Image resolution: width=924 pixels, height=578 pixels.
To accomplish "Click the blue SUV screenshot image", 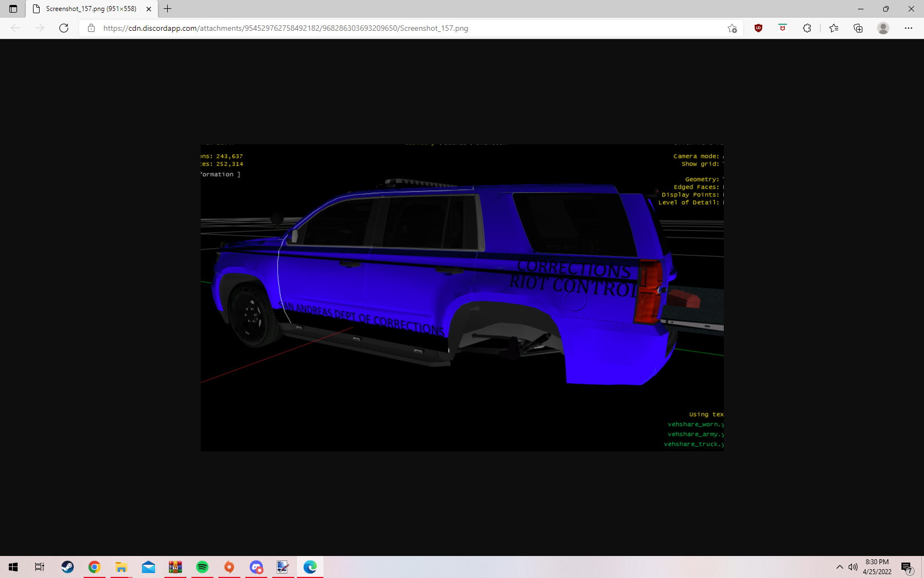I will click(462, 297).
